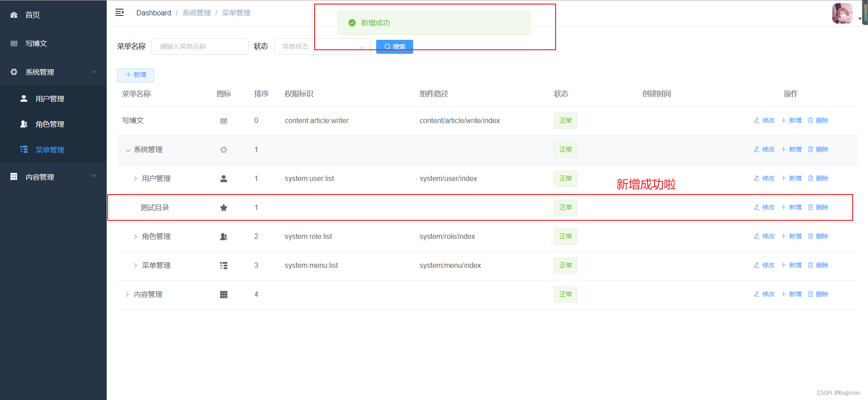Click the 菜单管理 row tree icon

[x=224, y=266]
